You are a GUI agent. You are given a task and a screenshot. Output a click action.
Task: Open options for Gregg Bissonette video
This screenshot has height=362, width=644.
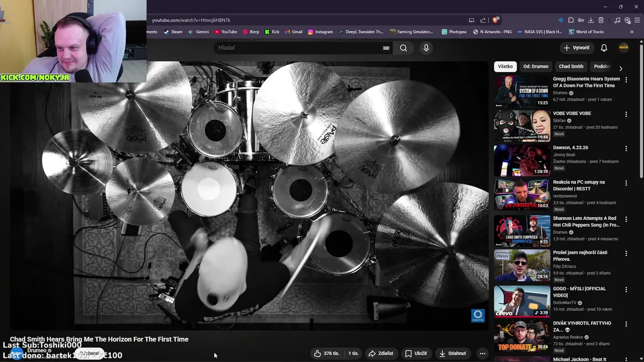[626, 79]
